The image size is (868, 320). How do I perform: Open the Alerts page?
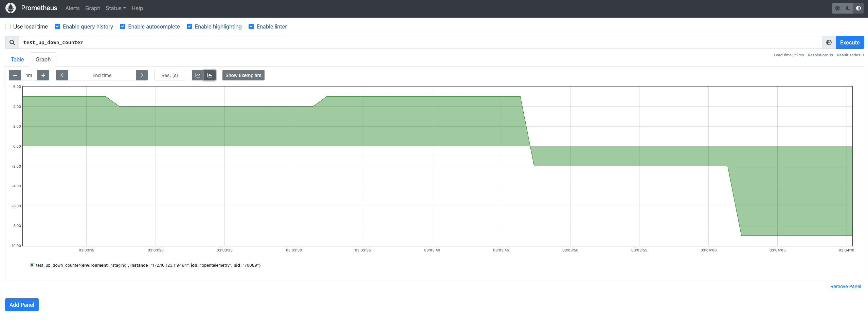point(72,8)
